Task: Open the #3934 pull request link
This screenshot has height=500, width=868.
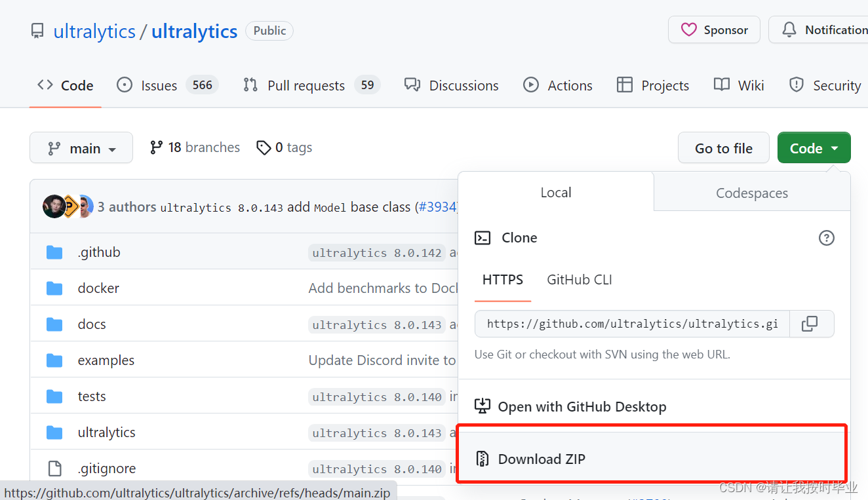Action: click(x=437, y=207)
